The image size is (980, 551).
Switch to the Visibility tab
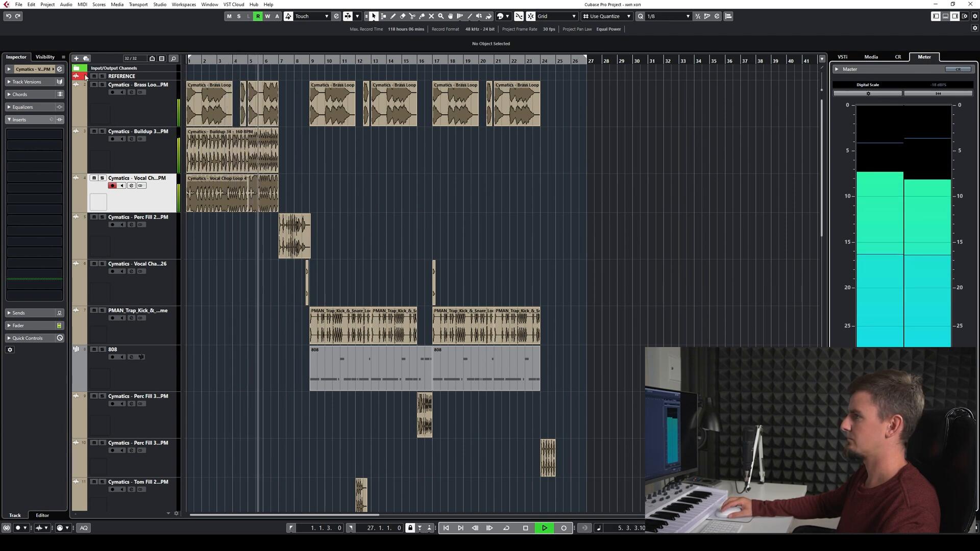[45, 57]
